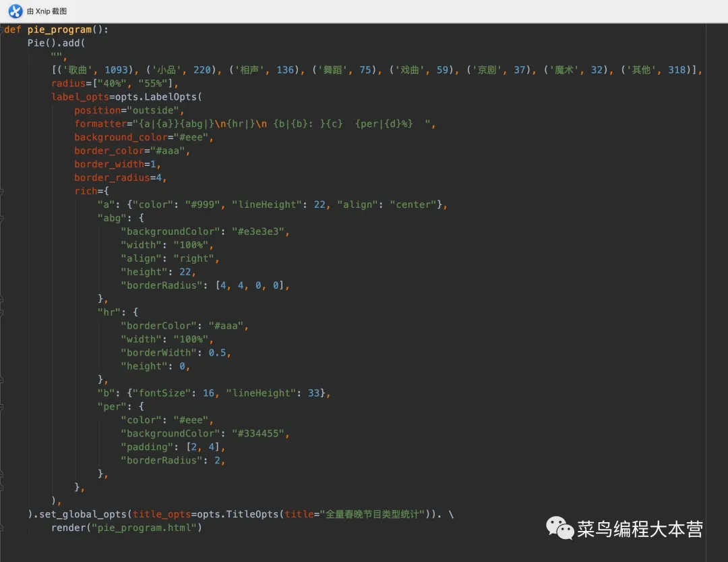Click the "outside" position value
Image resolution: width=728 pixels, height=562 pixels.
pos(153,110)
